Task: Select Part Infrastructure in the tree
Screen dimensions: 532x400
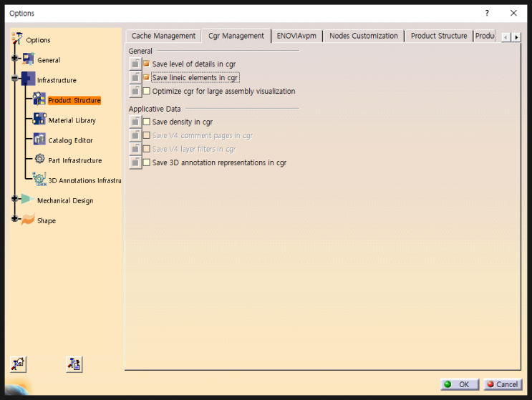Action: (x=75, y=160)
